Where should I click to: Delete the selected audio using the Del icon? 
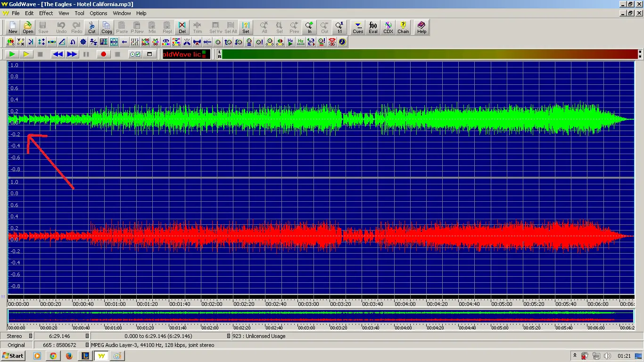(182, 27)
